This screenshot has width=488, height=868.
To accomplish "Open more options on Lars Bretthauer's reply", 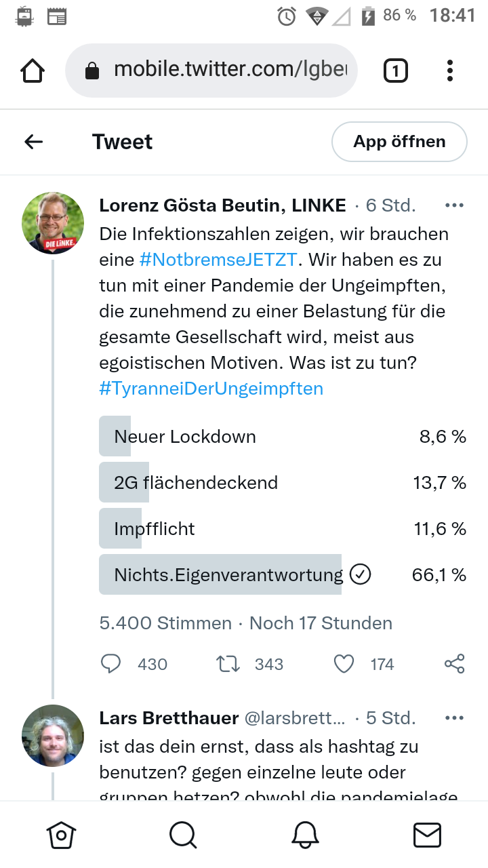I will [x=453, y=718].
